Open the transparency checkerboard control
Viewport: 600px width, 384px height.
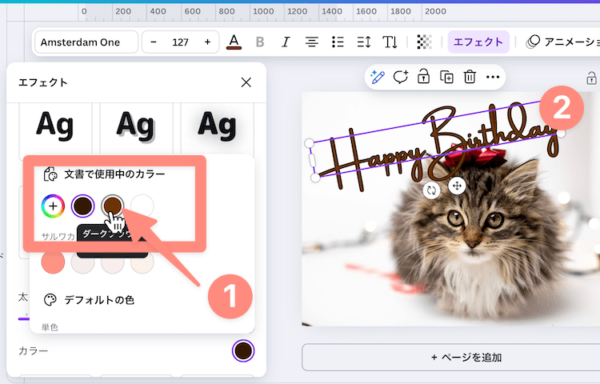424,42
